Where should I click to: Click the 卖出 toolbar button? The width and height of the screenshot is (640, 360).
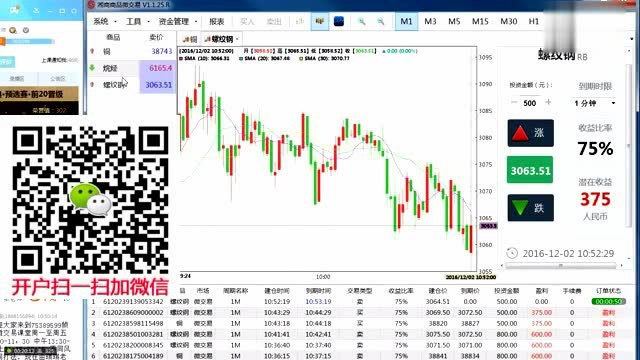pos(274,21)
